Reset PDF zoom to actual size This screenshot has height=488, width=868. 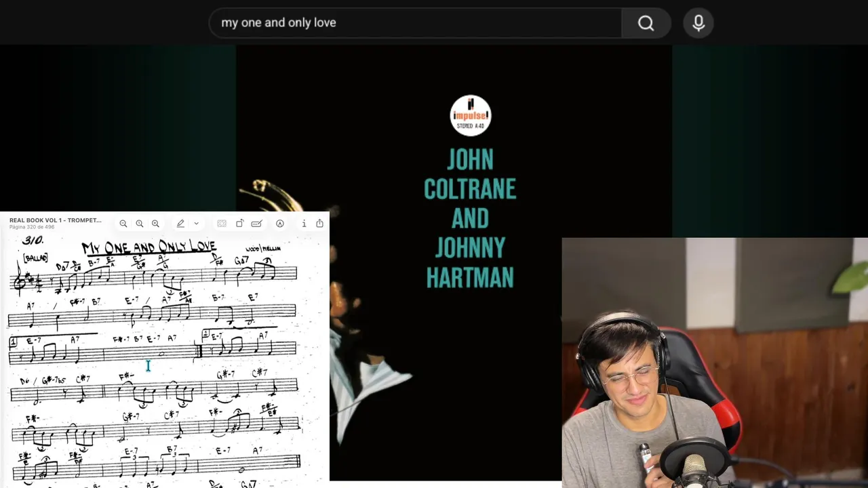(x=140, y=224)
